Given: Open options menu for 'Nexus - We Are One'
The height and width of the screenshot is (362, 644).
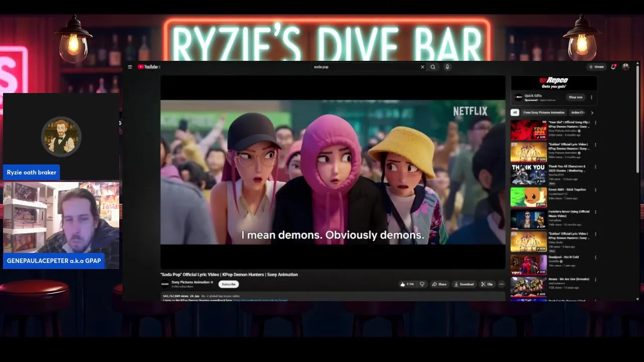Looking at the screenshot, I should 596,279.
